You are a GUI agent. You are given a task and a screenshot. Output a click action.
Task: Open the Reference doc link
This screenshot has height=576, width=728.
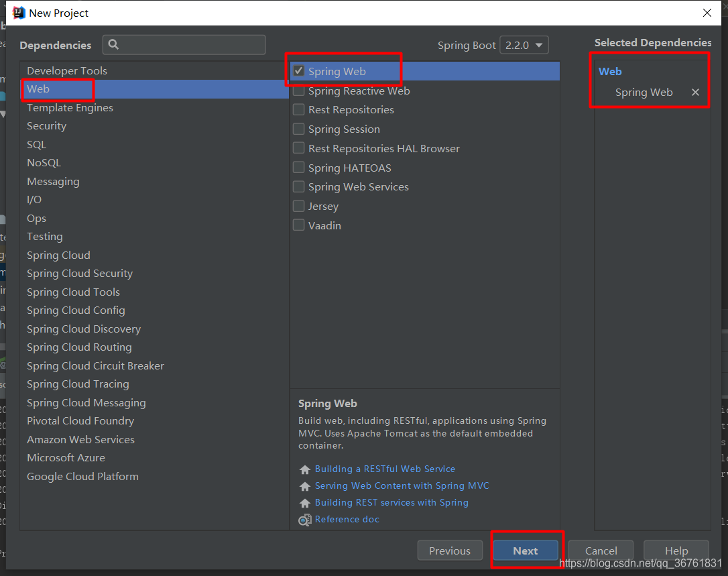(x=347, y=519)
